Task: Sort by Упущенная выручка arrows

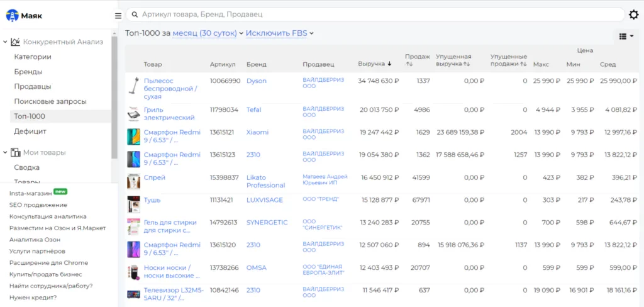Action: pos(467,64)
